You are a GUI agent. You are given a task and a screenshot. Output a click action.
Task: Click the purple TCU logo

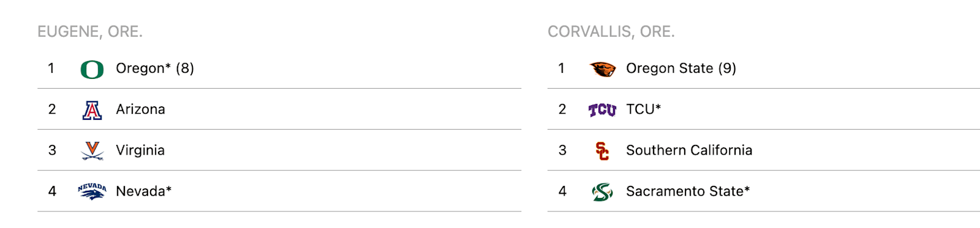click(602, 110)
